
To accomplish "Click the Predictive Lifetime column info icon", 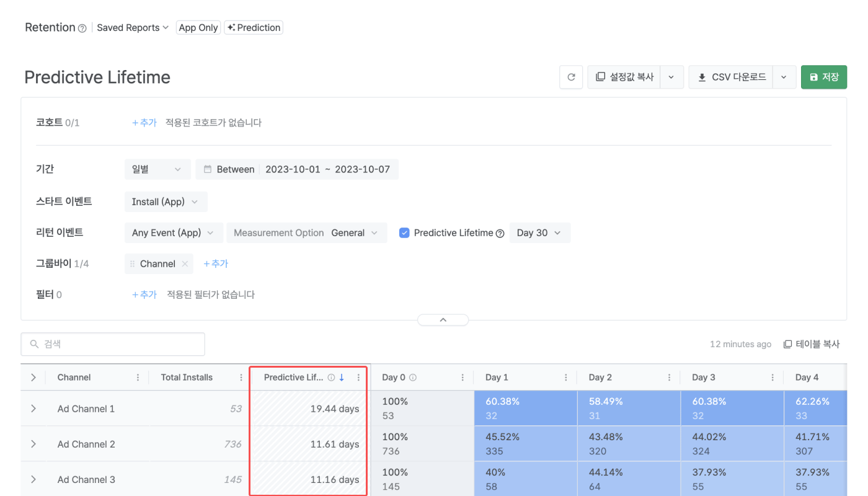I will [331, 378].
